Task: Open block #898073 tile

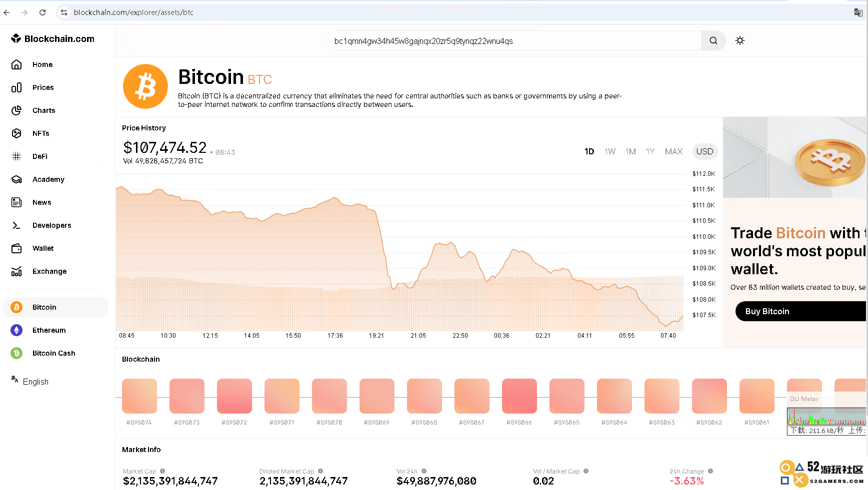Action: point(187,396)
